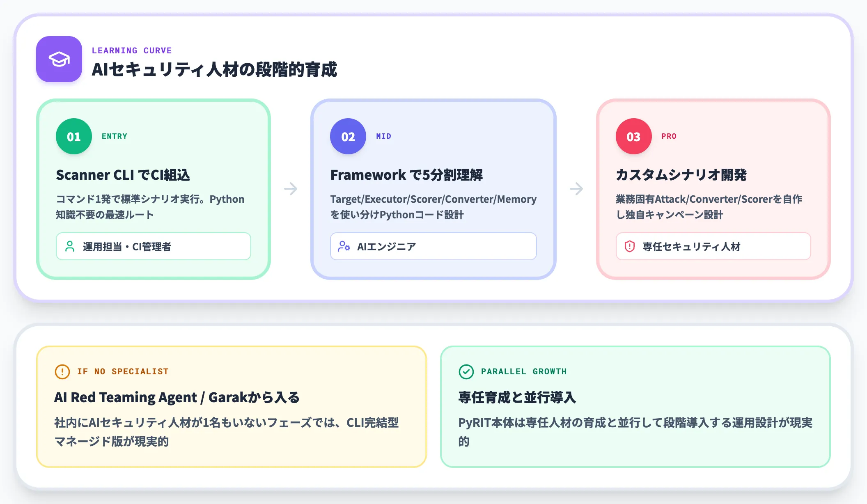Image resolution: width=867 pixels, height=504 pixels.
Task: Click the LEARNING CURVE label
Action: (x=132, y=50)
